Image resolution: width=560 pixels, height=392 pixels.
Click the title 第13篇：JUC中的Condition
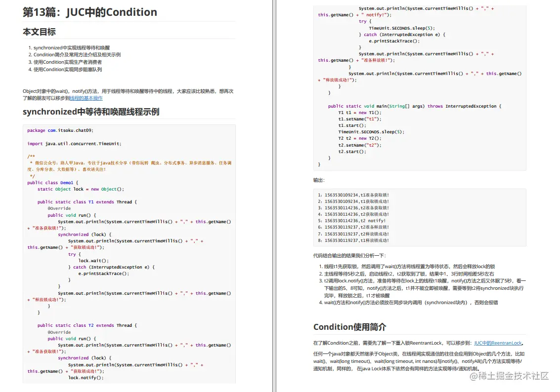[x=89, y=12]
